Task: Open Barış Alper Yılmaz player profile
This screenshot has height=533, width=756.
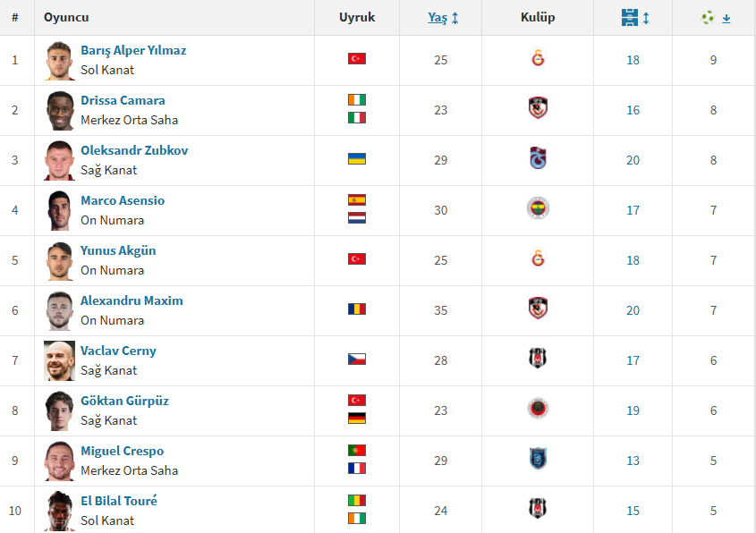Action: point(133,51)
